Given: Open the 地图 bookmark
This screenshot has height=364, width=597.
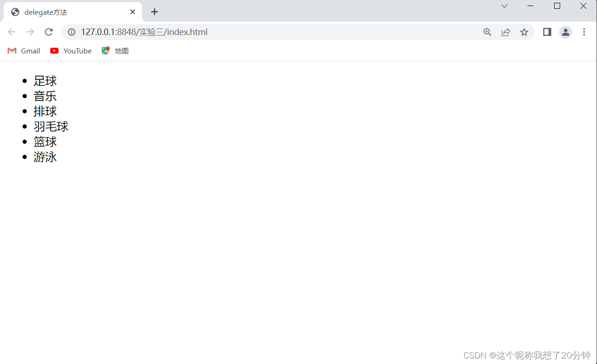Looking at the screenshot, I should (115, 51).
